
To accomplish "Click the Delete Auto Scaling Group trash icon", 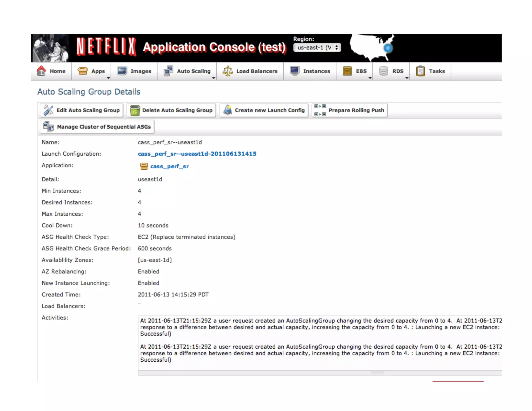I will tap(135, 110).
